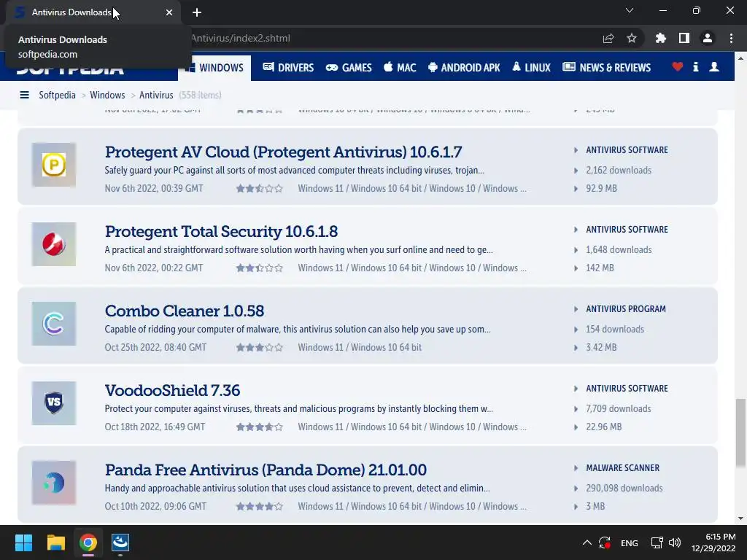Open Protegent Total Security 10.6.1.8 title link

click(x=221, y=231)
